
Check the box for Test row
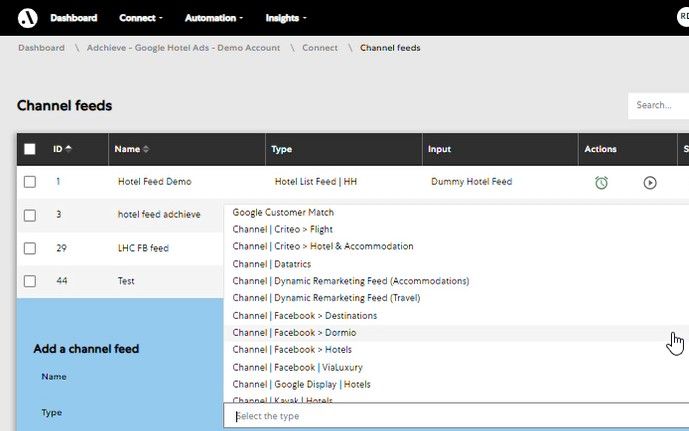pyautogui.click(x=29, y=281)
